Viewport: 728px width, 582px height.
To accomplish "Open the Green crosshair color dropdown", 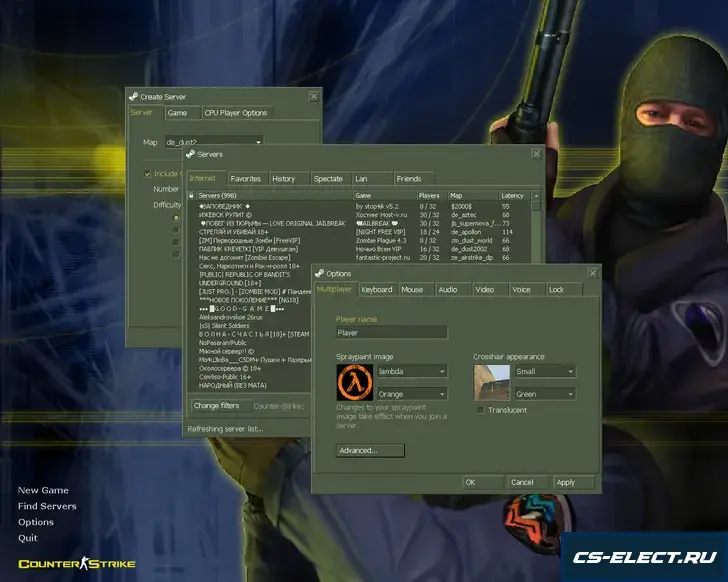I will 545,394.
